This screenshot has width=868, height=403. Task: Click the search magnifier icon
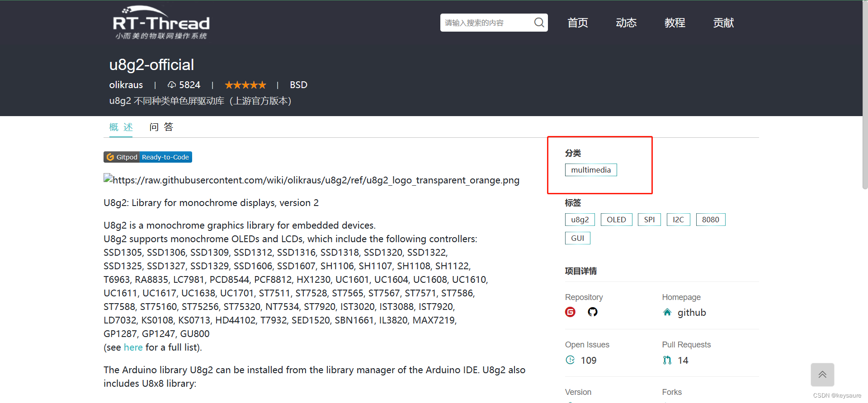pos(539,23)
